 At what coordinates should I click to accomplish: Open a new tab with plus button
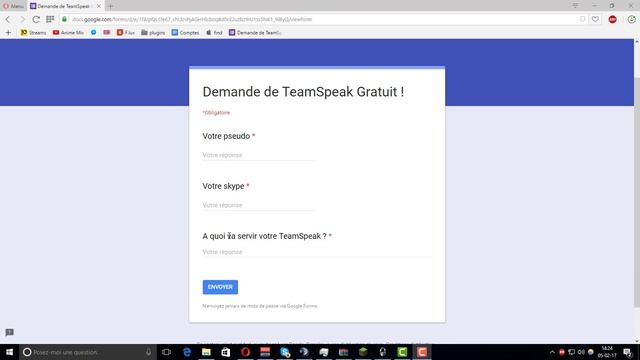click(110, 6)
